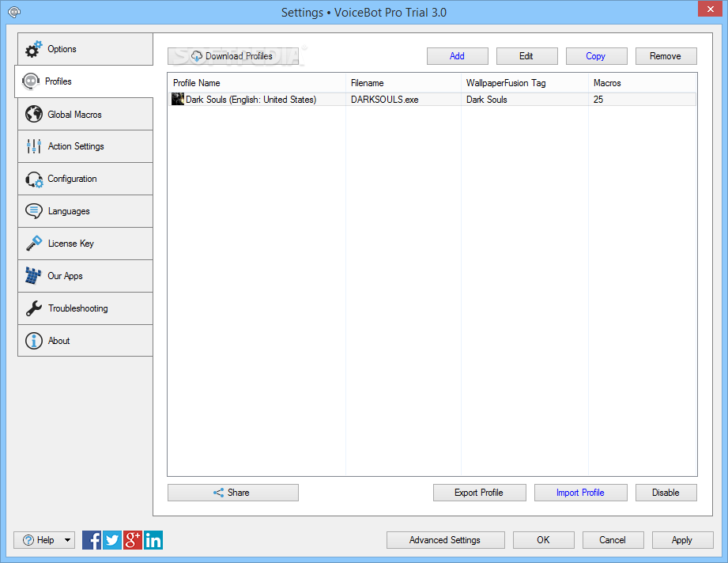Go to the Action Settings tab label
This screenshot has width=728, height=563.
click(76, 146)
